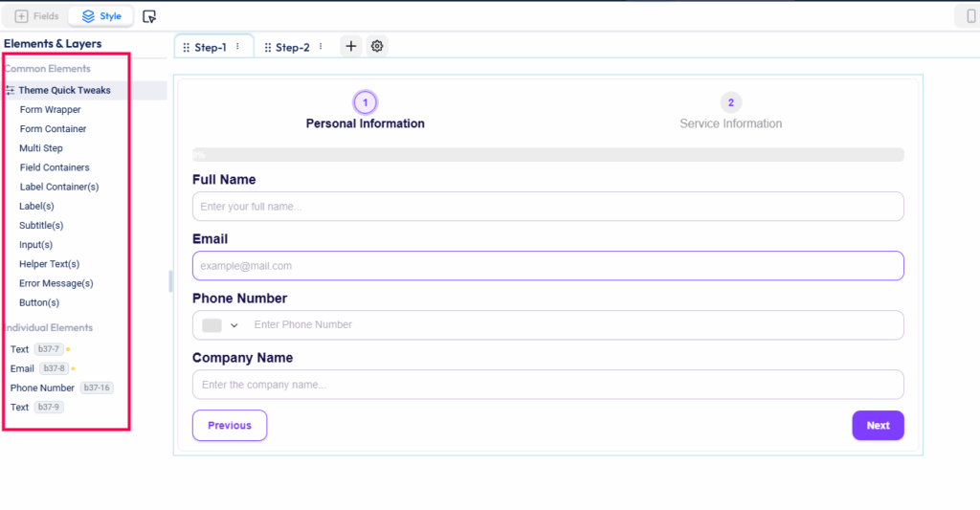This screenshot has width=980, height=510.
Task: Select Form Wrapper element
Action: point(50,110)
